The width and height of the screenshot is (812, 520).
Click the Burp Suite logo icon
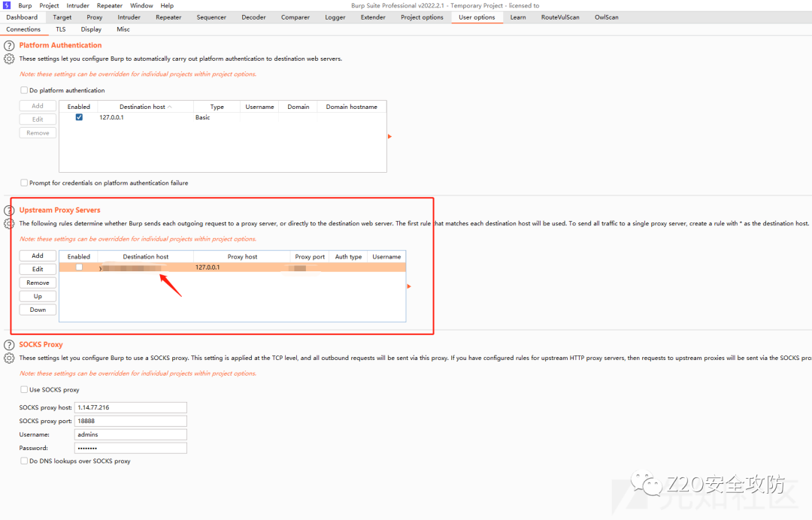pyautogui.click(x=7, y=5)
